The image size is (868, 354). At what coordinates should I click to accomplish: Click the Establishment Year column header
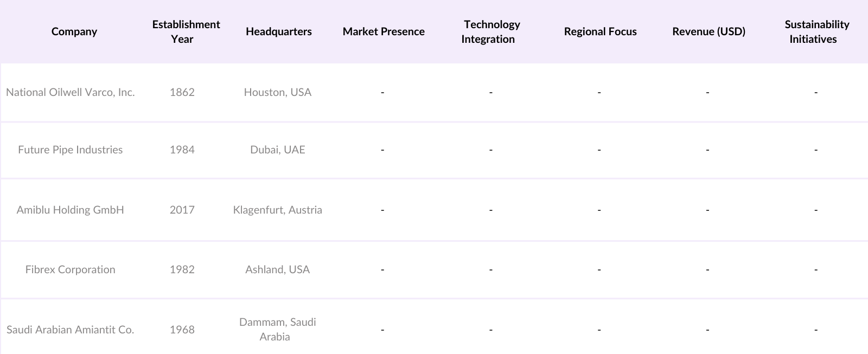[186, 31]
